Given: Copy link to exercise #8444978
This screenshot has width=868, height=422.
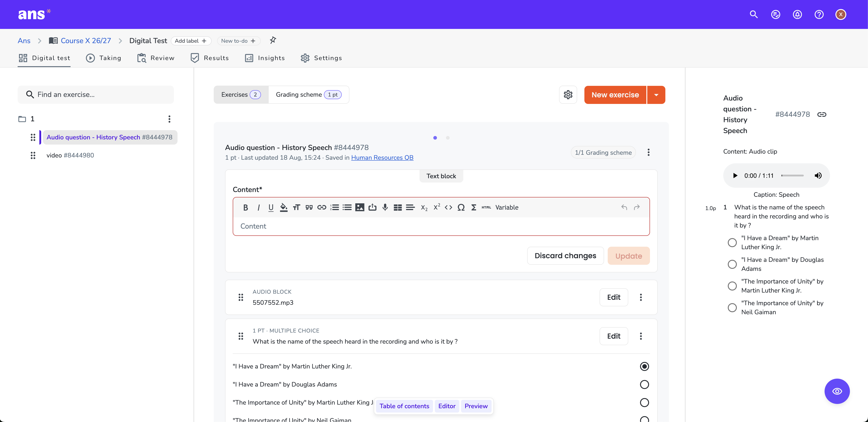Looking at the screenshot, I should click(x=822, y=114).
